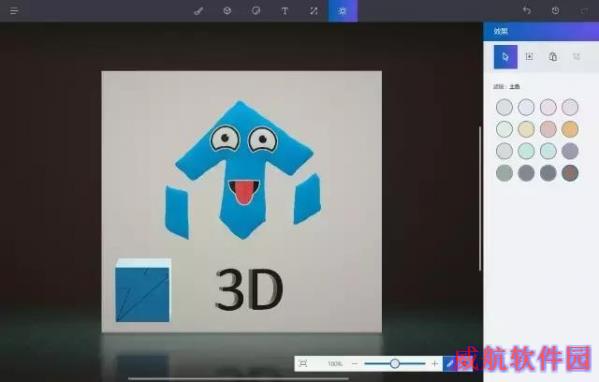Open the 3D objects tool
This screenshot has width=599, height=382.
tap(227, 11)
